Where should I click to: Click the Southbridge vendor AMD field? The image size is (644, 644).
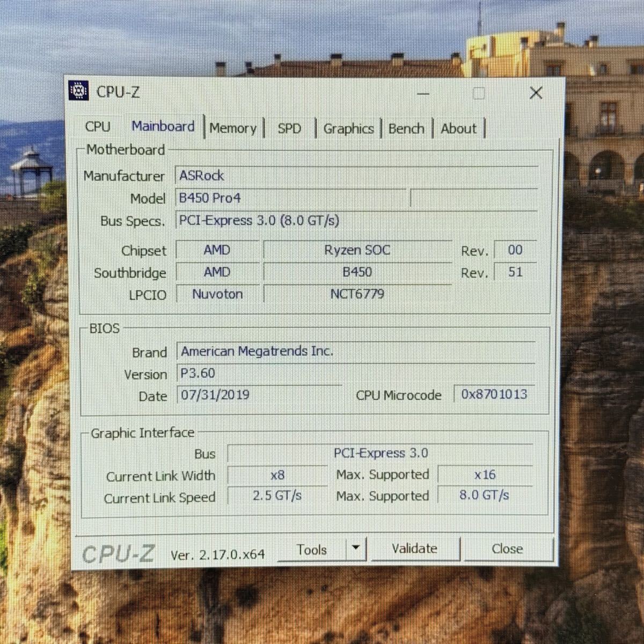pos(217,272)
